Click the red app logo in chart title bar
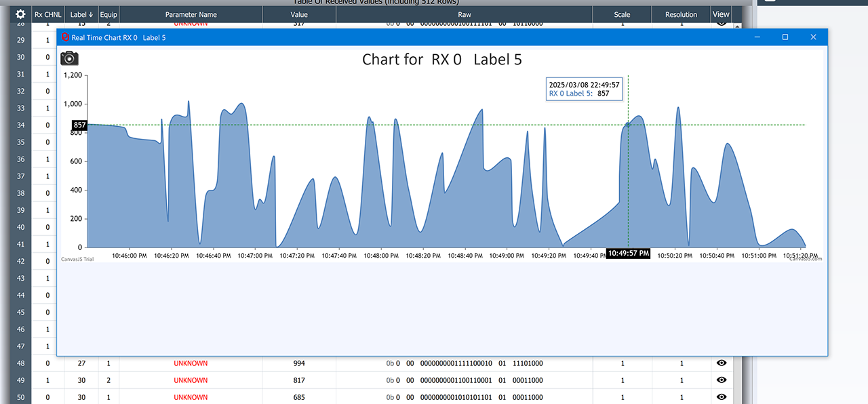This screenshot has width=868, height=404. [x=64, y=37]
